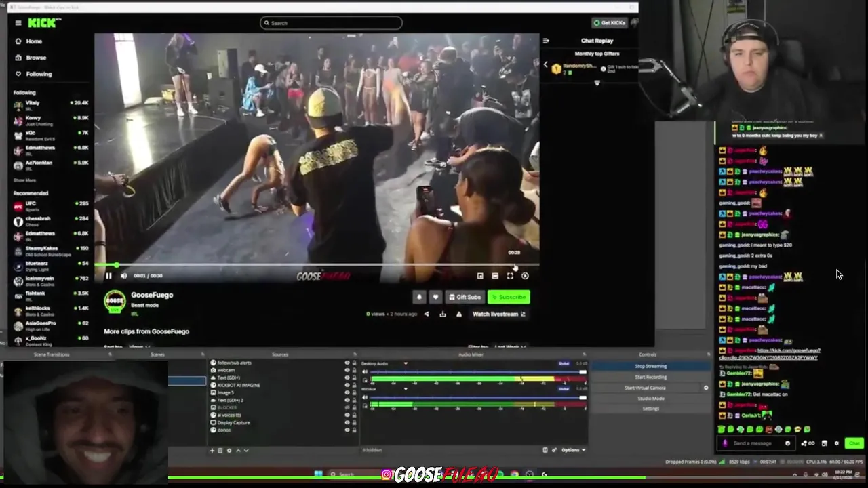Image resolution: width=868 pixels, height=488 pixels.
Task: Open the clip player's rightmost control icon
Action: coord(525,276)
